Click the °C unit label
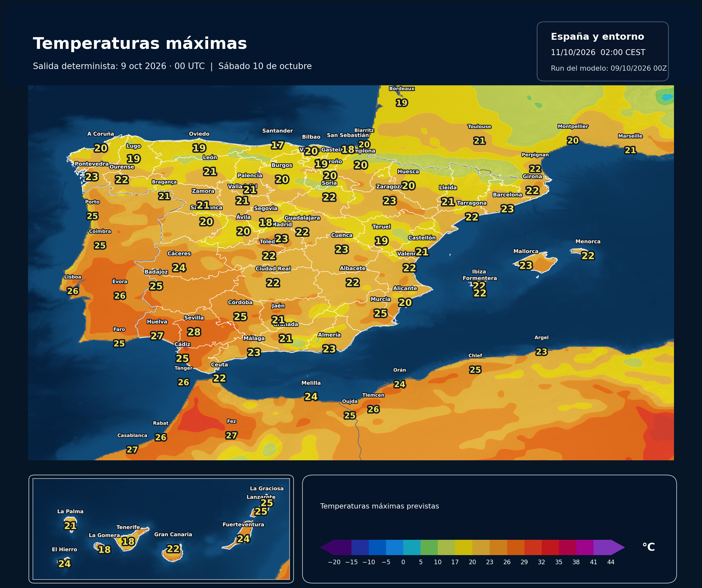The height and width of the screenshot is (588, 702). click(x=649, y=547)
